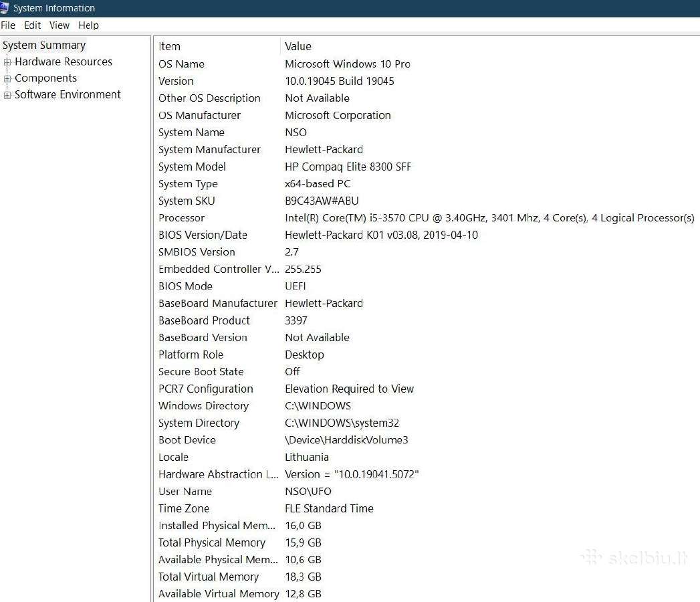Select the System SKU row
The width and height of the screenshot is (700, 602).
click(x=187, y=201)
